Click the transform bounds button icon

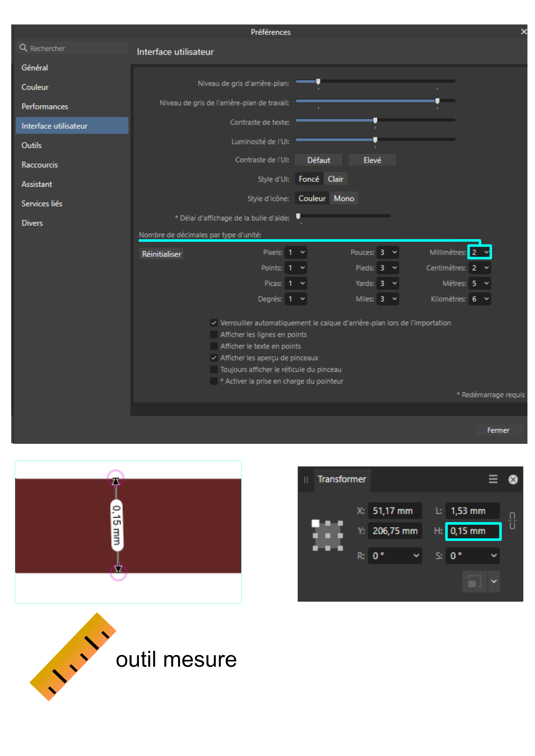(475, 581)
